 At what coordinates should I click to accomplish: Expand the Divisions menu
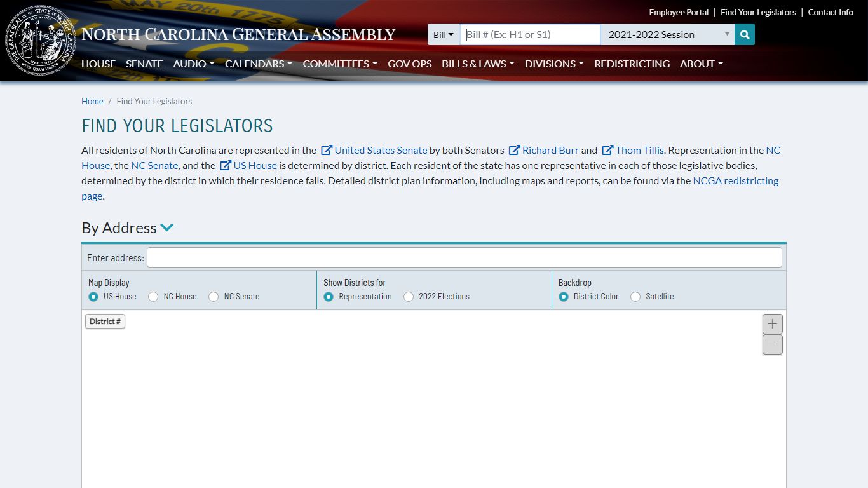click(x=554, y=64)
